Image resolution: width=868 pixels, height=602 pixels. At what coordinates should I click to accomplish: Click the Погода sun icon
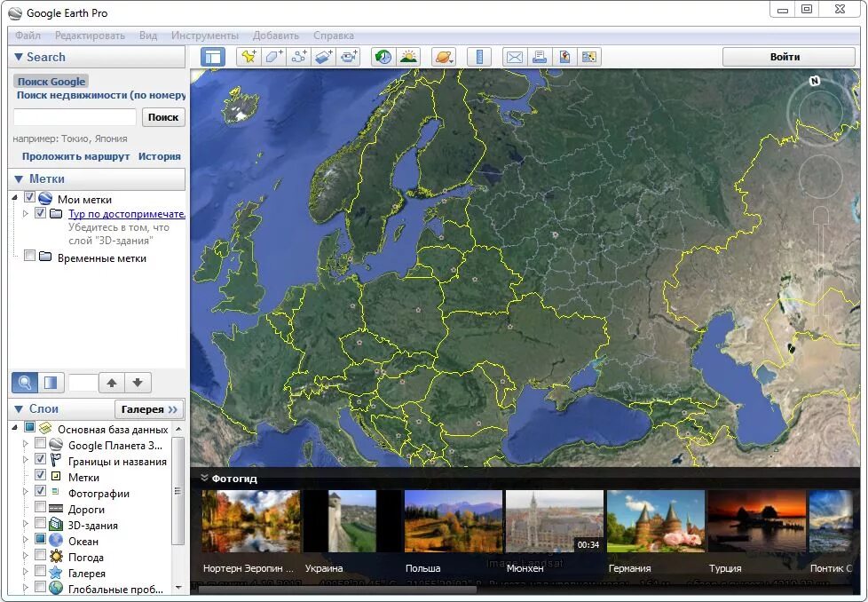point(56,556)
